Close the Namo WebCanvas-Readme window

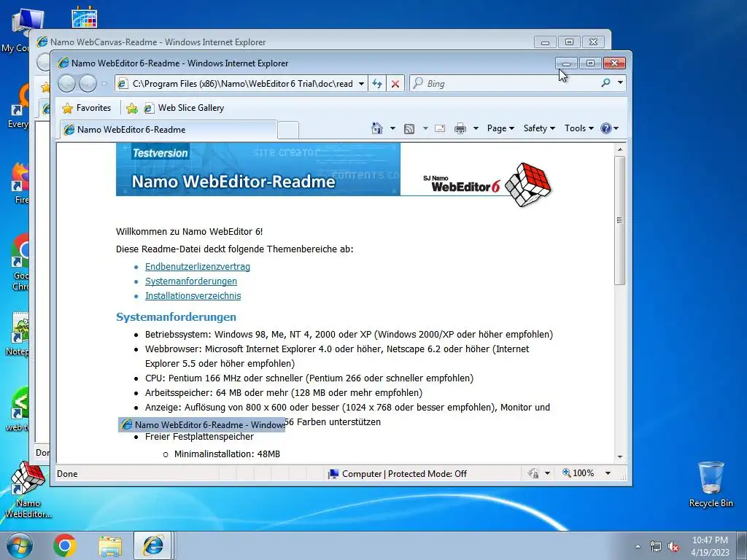tap(594, 42)
